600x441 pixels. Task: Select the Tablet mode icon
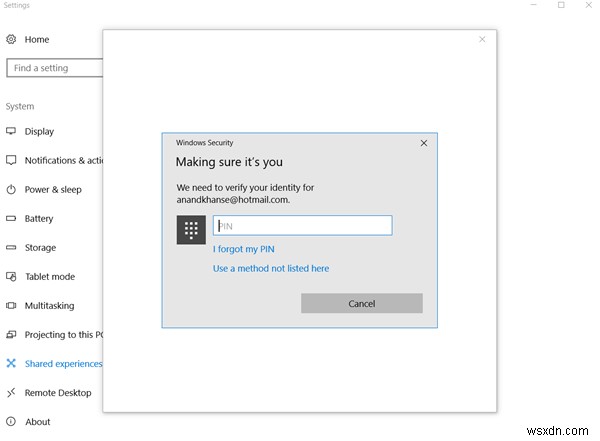coord(11,276)
